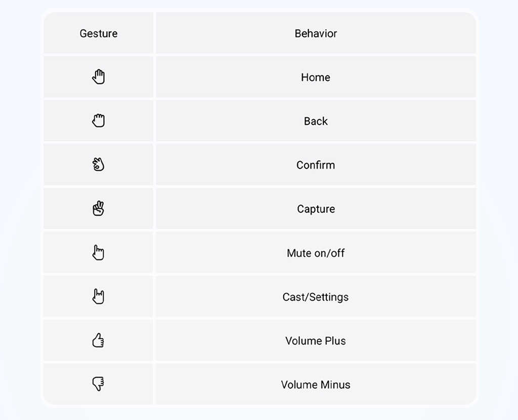Image resolution: width=518 pixels, height=420 pixels.
Task: Select the pointing finger Mute gesture icon
Action: (99, 252)
